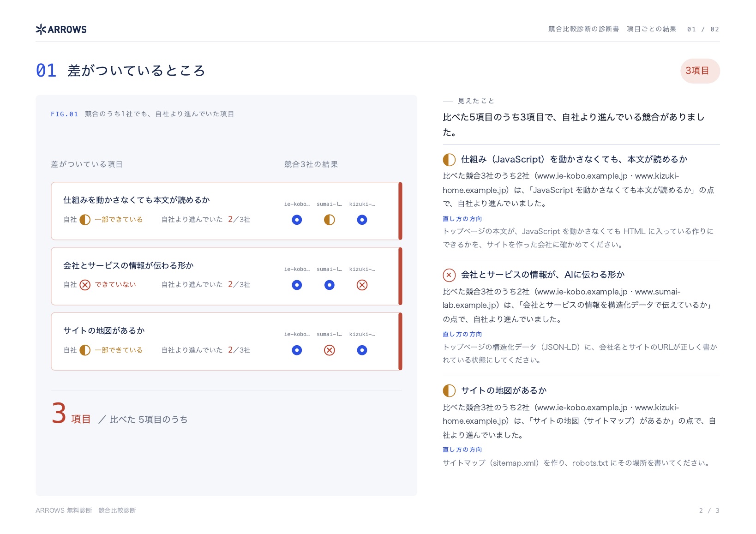Image resolution: width=756 pixels, height=534 pixels.
Task: Click kizuki red X result in 会社とサービスの情報 card
Action: coord(362,285)
